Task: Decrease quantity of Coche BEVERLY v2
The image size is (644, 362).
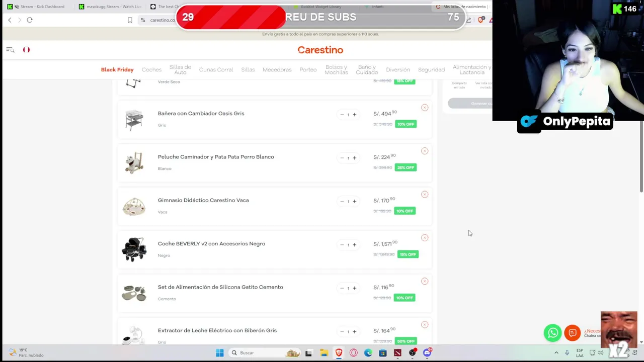Action: coord(342,245)
